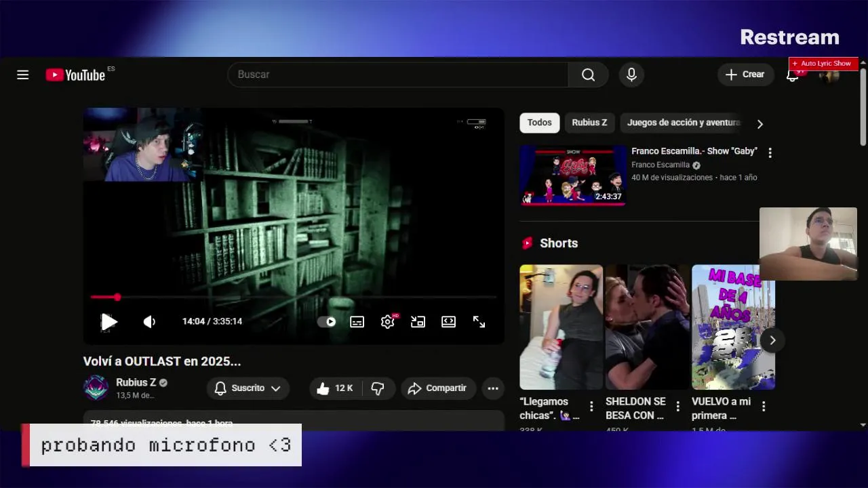Open the MI BASE DE 4 AÑOS short
The image size is (868, 488).
pyautogui.click(x=733, y=327)
